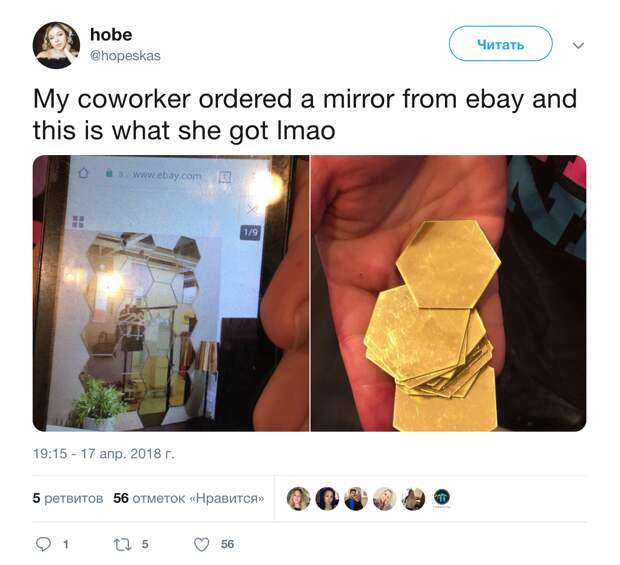
Task: Open fifth liker's avatar
Action: (413, 499)
